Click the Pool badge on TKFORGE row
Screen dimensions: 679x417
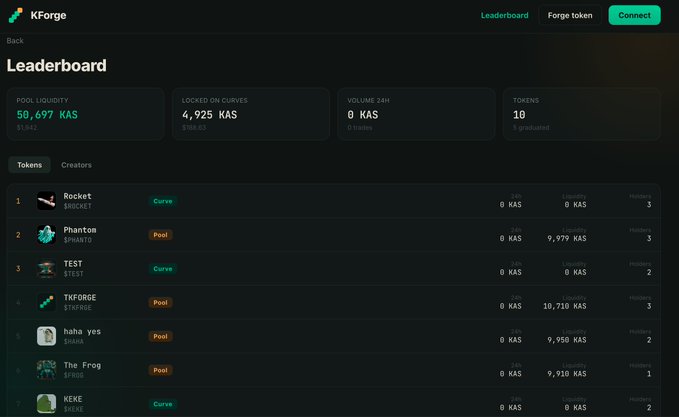[160, 302]
